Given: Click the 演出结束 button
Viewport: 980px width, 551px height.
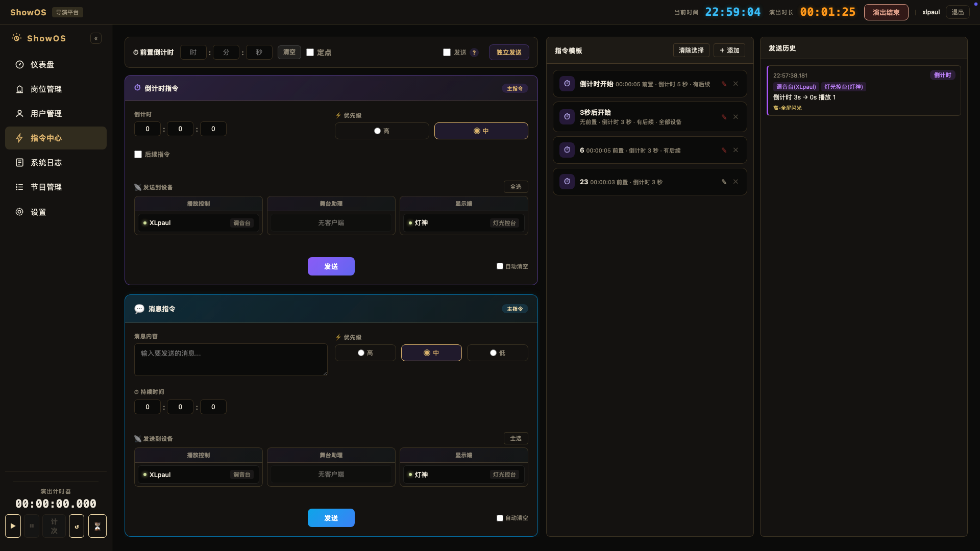Looking at the screenshot, I should (886, 12).
